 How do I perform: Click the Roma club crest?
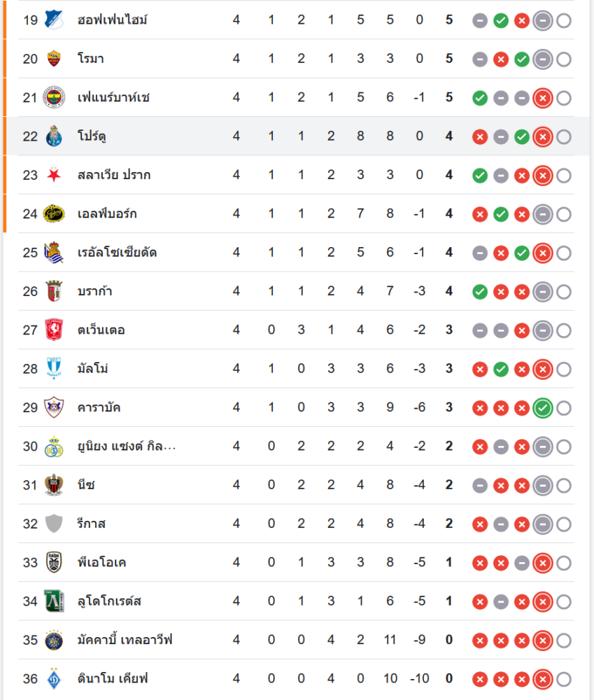pyautogui.click(x=53, y=59)
